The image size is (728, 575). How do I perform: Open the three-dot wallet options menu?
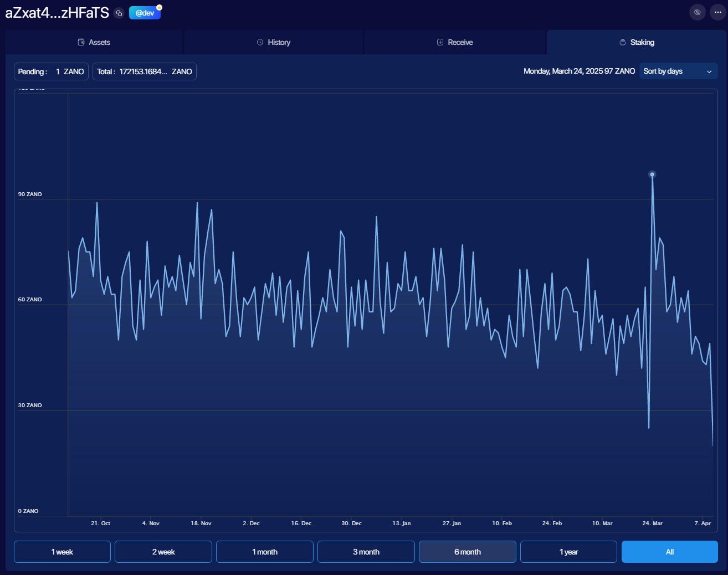pyautogui.click(x=717, y=12)
